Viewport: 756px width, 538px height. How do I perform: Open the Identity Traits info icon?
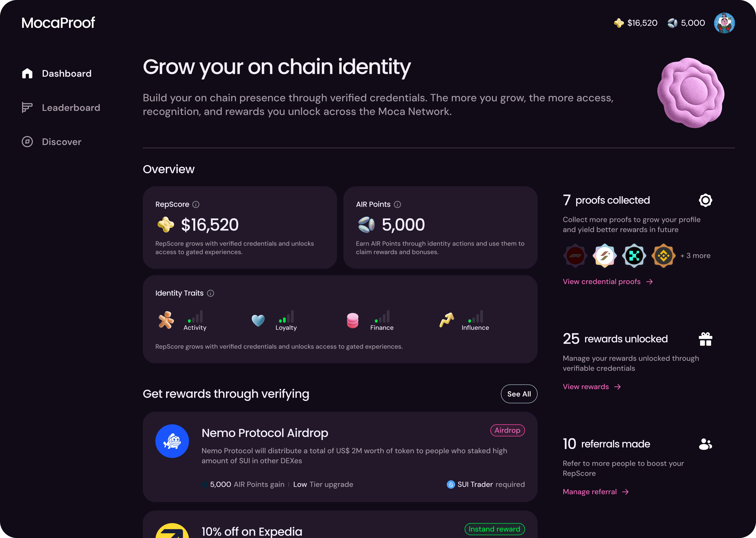tap(211, 293)
